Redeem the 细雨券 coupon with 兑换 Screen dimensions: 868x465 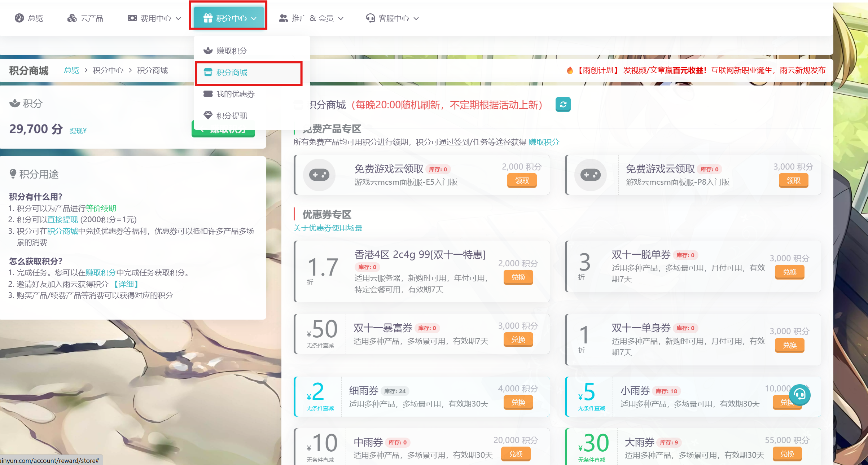[x=518, y=402]
